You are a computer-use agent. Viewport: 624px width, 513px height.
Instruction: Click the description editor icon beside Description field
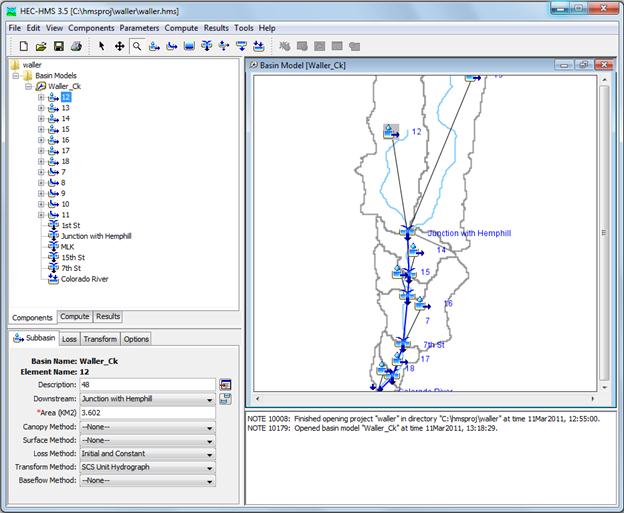pyautogui.click(x=225, y=384)
